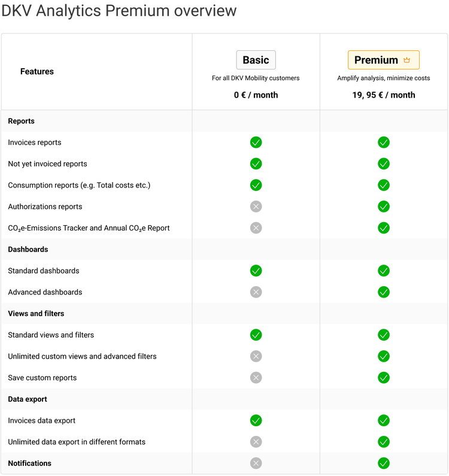Click Premium check for Unlimited data export
This screenshot has height=476, width=449.
[x=384, y=442]
